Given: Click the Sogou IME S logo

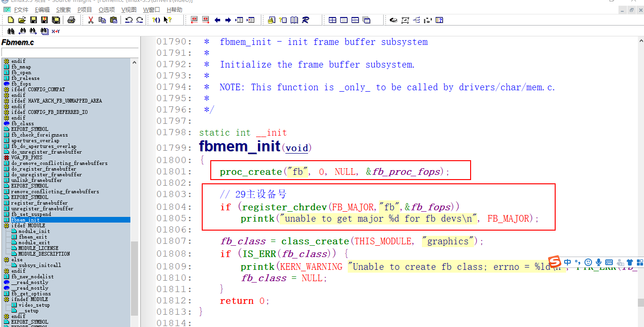Looking at the screenshot, I should pos(555,262).
